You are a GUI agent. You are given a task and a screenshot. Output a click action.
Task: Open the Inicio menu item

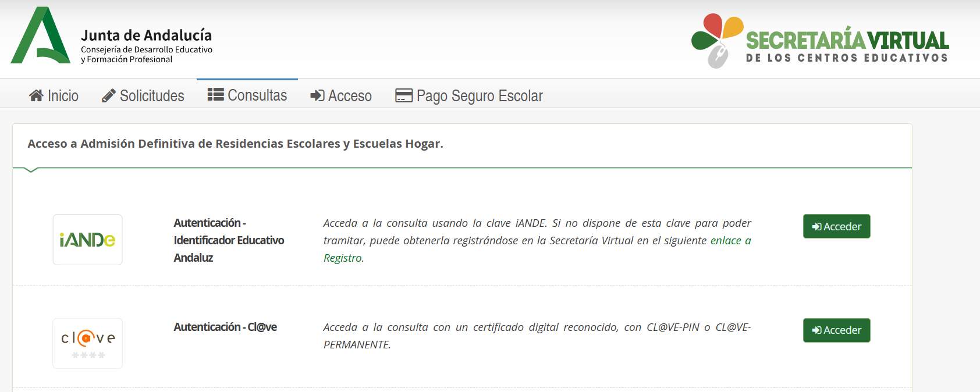tap(54, 95)
